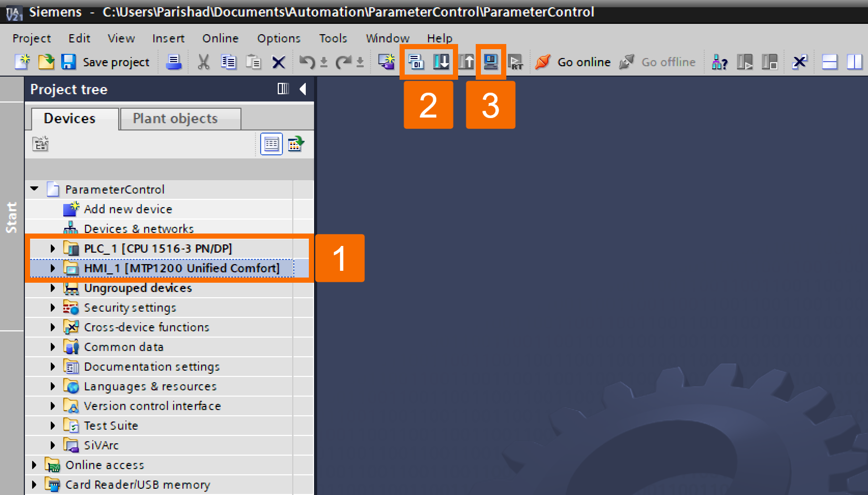Click the Start CPU icon

click(745, 62)
